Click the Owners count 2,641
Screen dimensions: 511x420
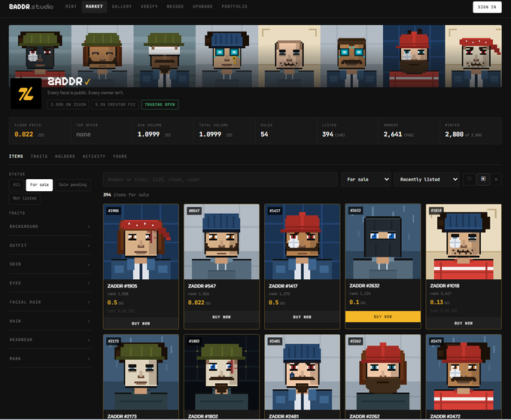pos(393,134)
